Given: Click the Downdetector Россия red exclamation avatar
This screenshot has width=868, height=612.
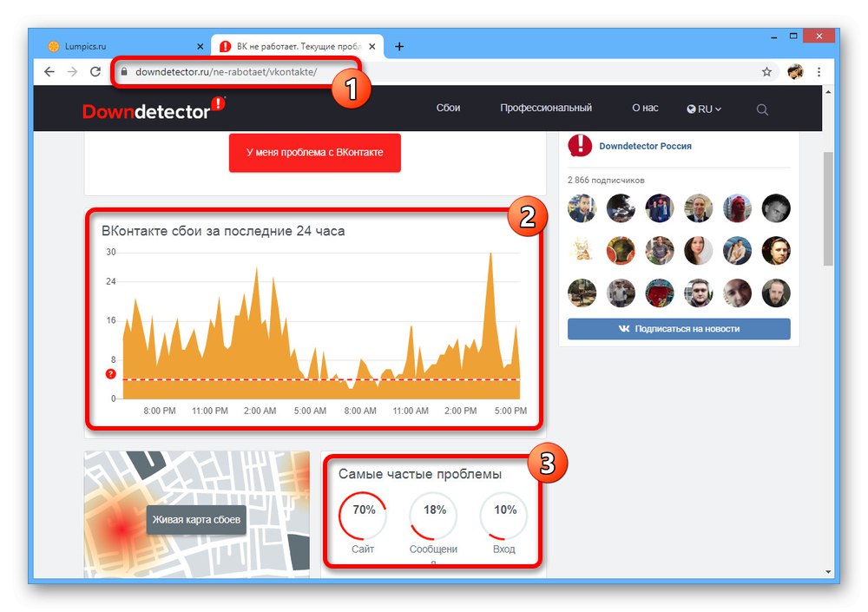Looking at the screenshot, I should coord(580,145).
